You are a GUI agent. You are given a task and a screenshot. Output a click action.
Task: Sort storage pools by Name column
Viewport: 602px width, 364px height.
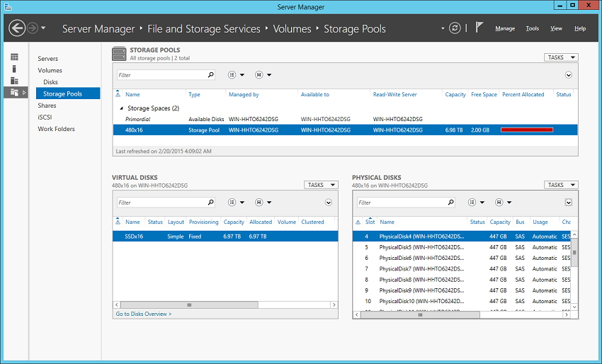point(132,94)
